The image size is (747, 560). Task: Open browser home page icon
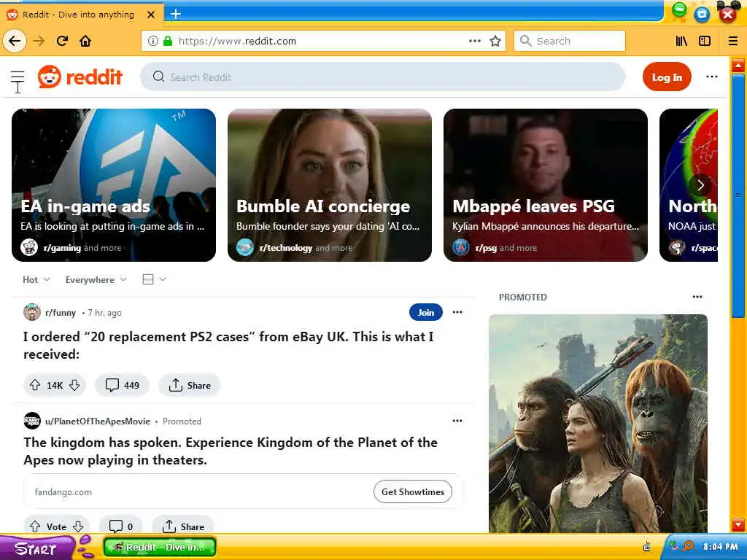85,41
